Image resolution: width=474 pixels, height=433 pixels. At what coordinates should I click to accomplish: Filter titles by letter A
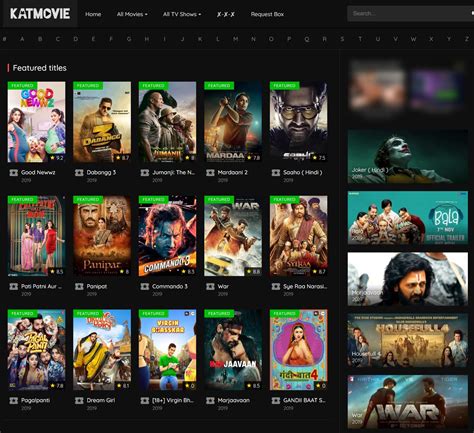[x=22, y=39]
